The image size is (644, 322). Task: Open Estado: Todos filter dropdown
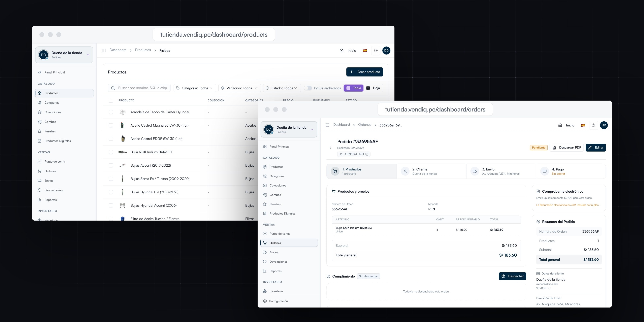pyautogui.click(x=282, y=88)
